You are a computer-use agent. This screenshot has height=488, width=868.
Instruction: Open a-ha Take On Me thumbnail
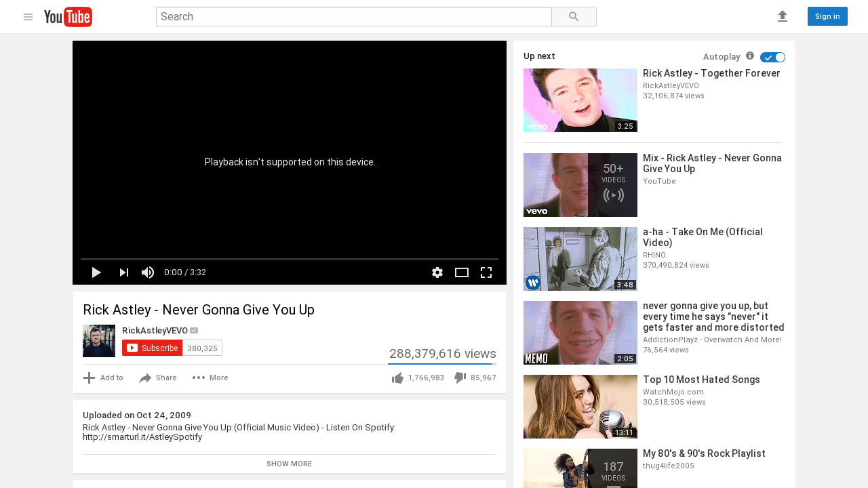click(580, 259)
